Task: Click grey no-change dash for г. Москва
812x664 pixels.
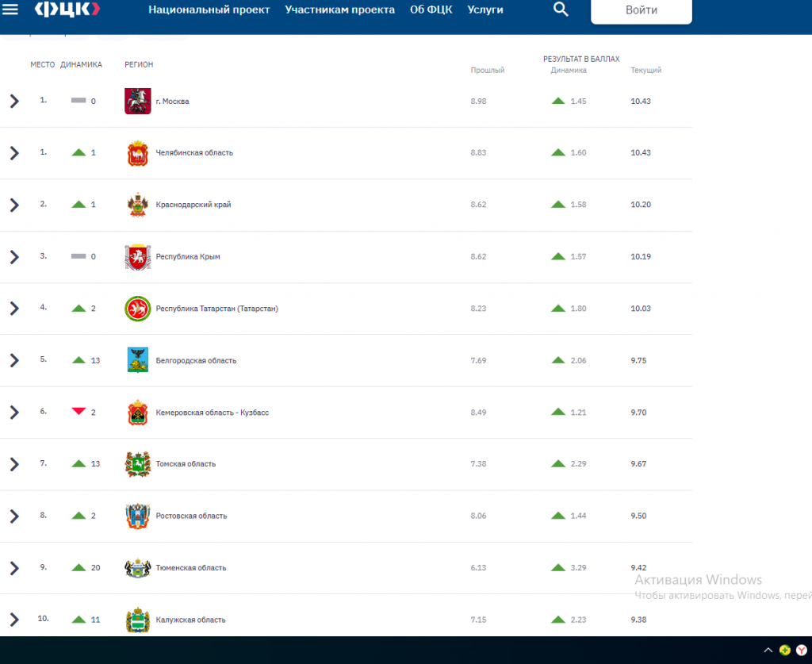Action: 79,101
